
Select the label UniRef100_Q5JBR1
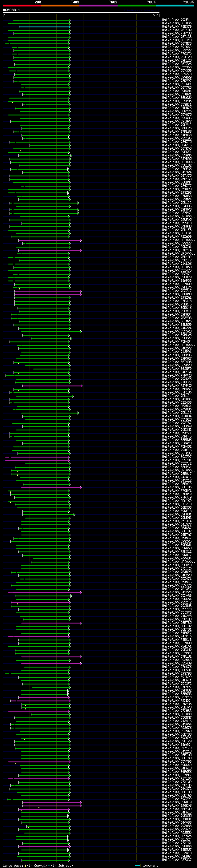point(177,94)
